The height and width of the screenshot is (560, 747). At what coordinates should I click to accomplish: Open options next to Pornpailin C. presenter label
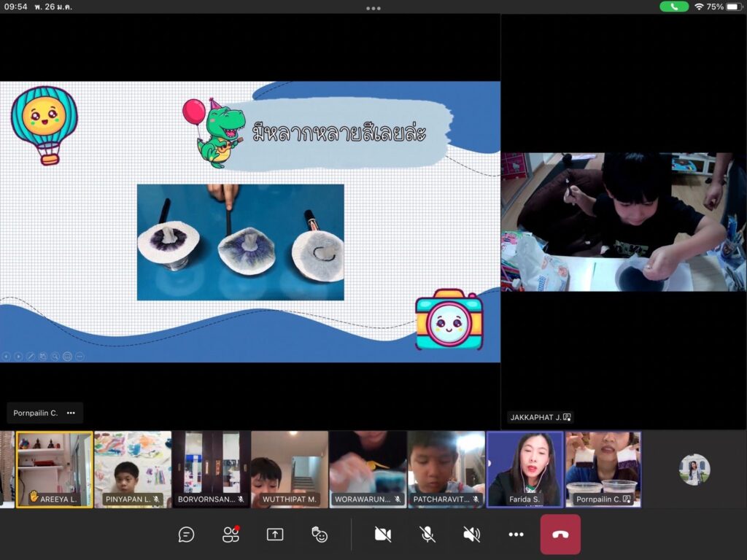point(71,413)
